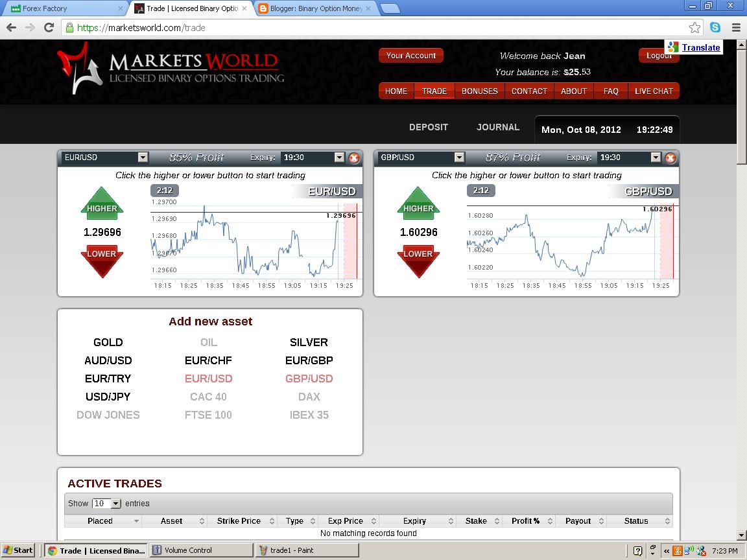The image size is (747, 560).
Task: Sort active trades by Expiry column
Action: pos(418,521)
